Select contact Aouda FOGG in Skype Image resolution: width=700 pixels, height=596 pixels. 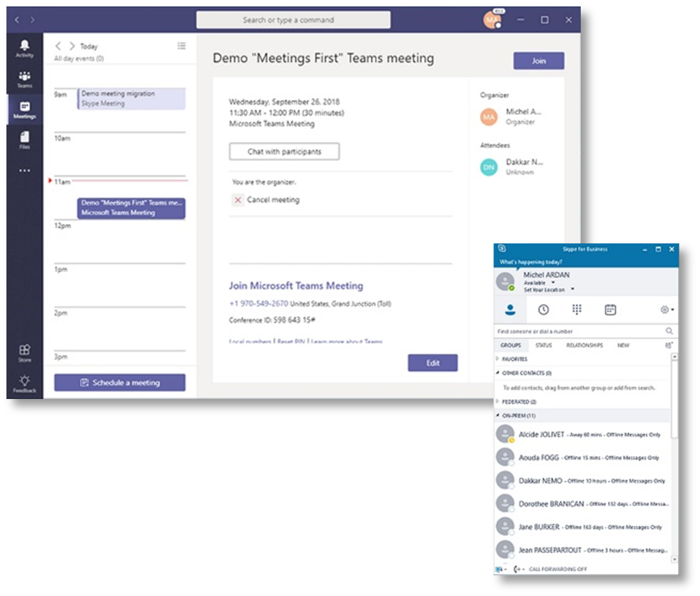[x=583, y=458]
